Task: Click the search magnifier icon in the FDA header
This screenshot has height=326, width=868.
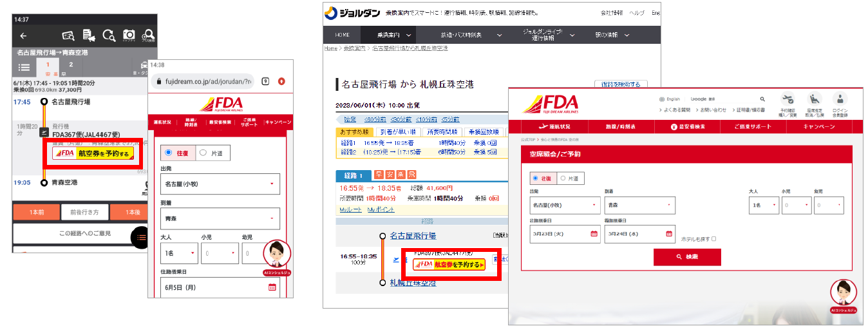Action: 762,99
